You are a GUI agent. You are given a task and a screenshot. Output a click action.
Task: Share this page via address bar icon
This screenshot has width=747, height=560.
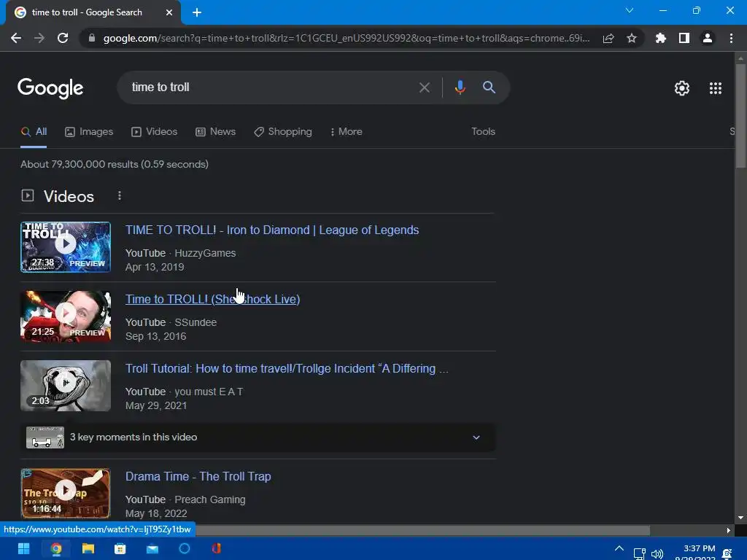pos(608,38)
